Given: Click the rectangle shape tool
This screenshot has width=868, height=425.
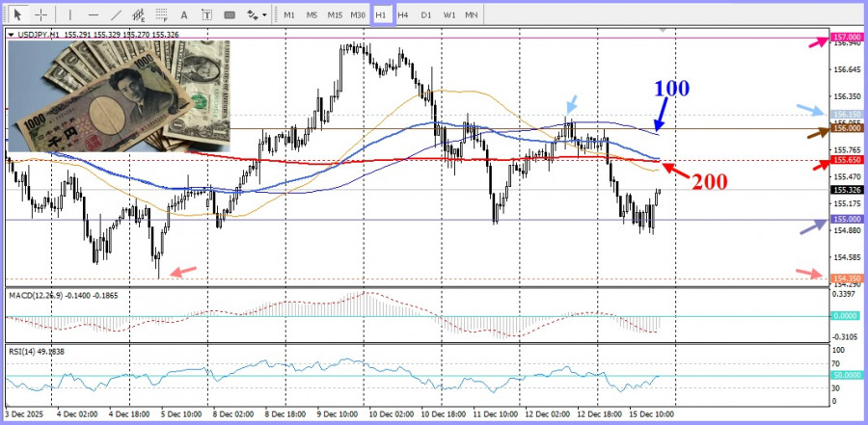Looking at the screenshot, I should 230,14.
